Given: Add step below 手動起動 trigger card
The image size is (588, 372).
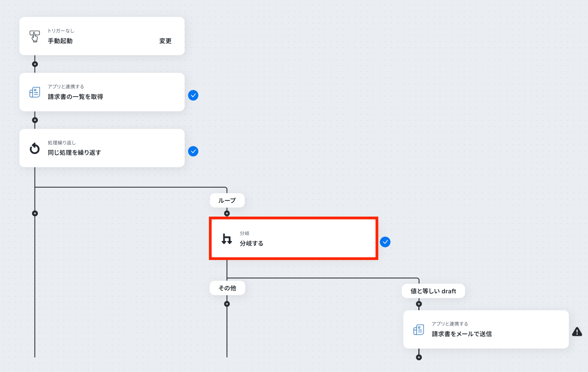Looking at the screenshot, I should pyautogui.click(x=35, y=64).
